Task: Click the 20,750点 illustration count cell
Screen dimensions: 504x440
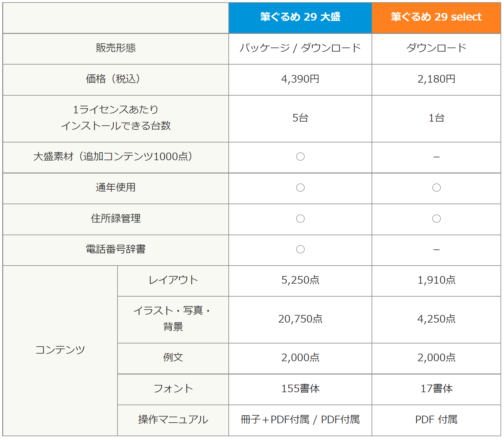Action: (300, 319)
